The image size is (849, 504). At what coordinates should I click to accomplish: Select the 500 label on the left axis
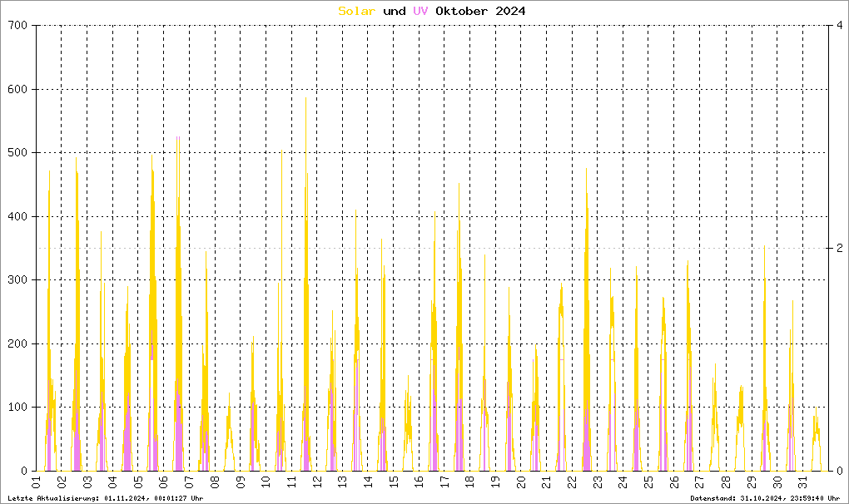pos(17,153)
